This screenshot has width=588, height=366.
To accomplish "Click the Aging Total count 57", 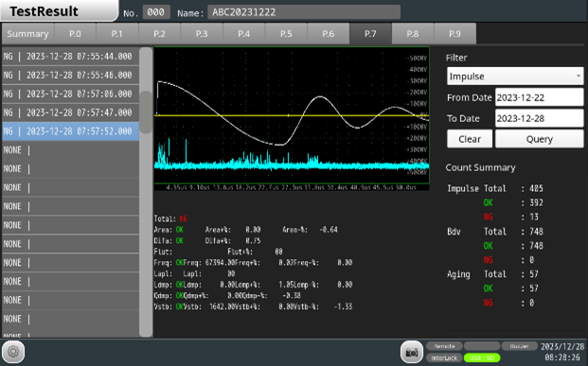I will click(x=534, y=274).
